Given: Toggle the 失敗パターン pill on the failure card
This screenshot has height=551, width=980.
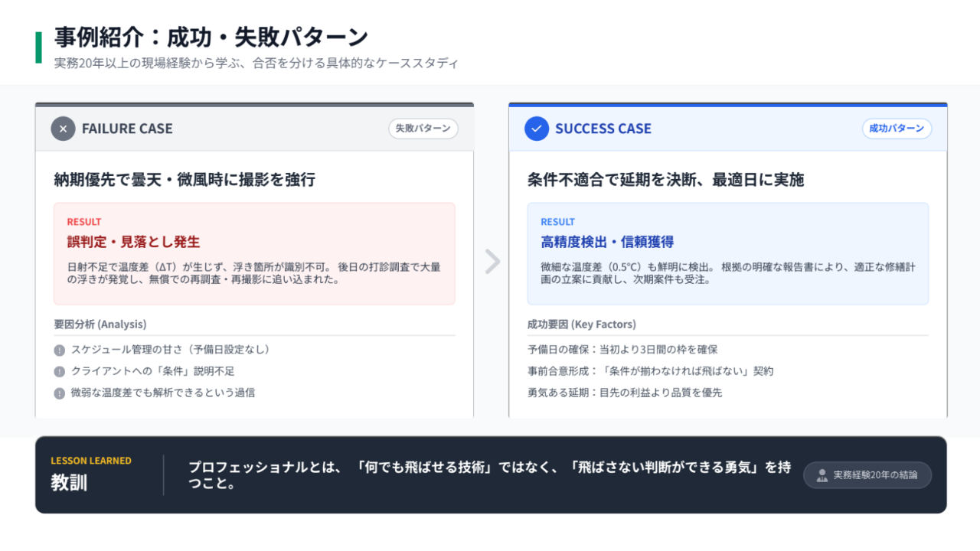Looking at the screenshot, I should (x=423, y=129).
